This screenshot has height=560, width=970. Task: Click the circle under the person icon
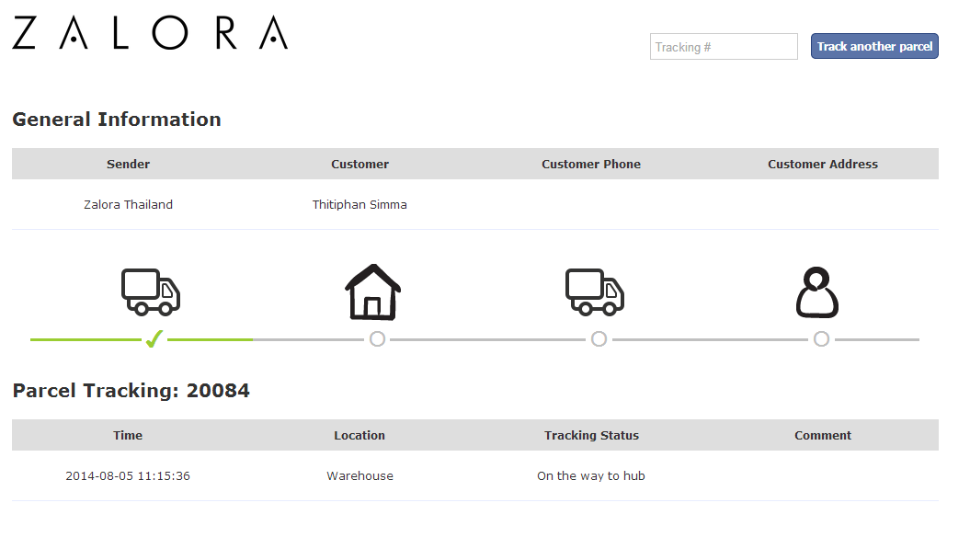tap(821, 338)
